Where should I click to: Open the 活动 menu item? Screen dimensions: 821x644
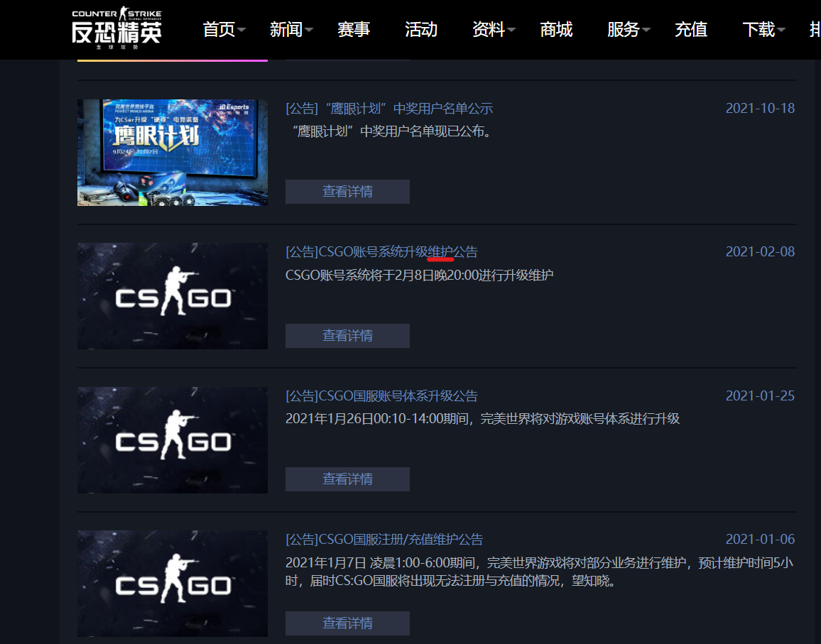(x=421, y=29)
